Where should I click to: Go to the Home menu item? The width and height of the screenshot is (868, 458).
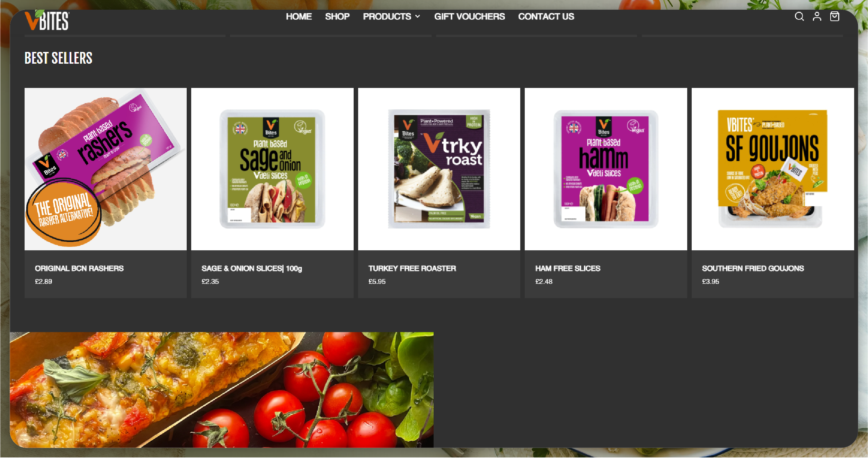click(299, 17)
